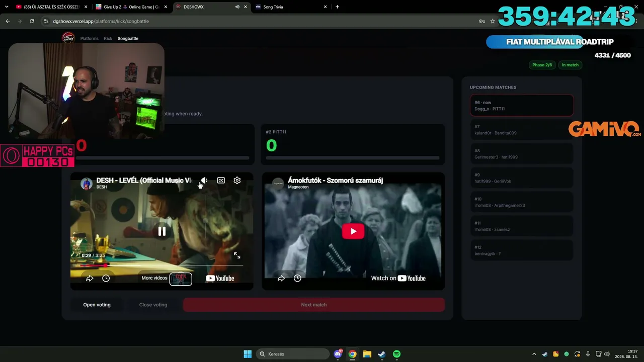644x362 pixels.
Task: Click the microphone tray icon
Action: click(x=588, y=354)
